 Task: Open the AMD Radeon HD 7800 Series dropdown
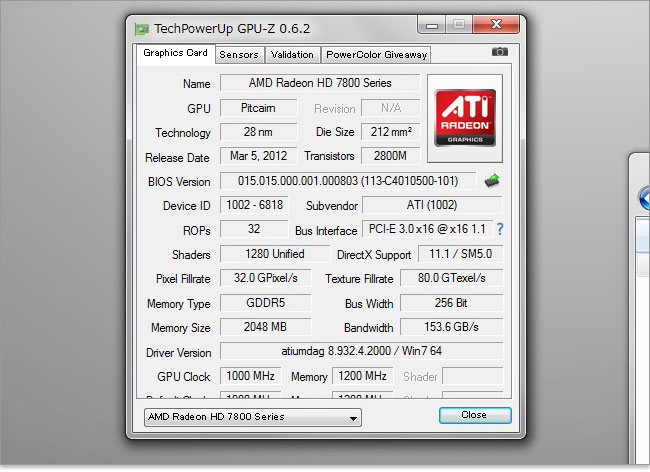coord(253,417)
